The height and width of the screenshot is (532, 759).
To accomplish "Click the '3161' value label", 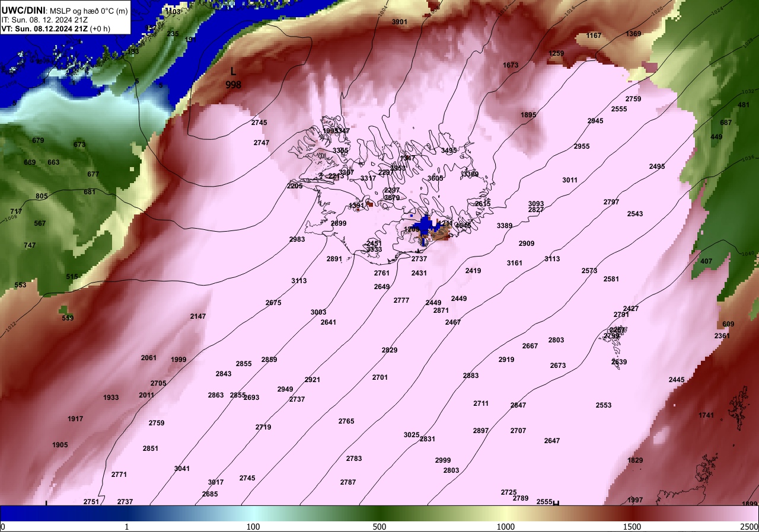I will click(x=515, y=263).
